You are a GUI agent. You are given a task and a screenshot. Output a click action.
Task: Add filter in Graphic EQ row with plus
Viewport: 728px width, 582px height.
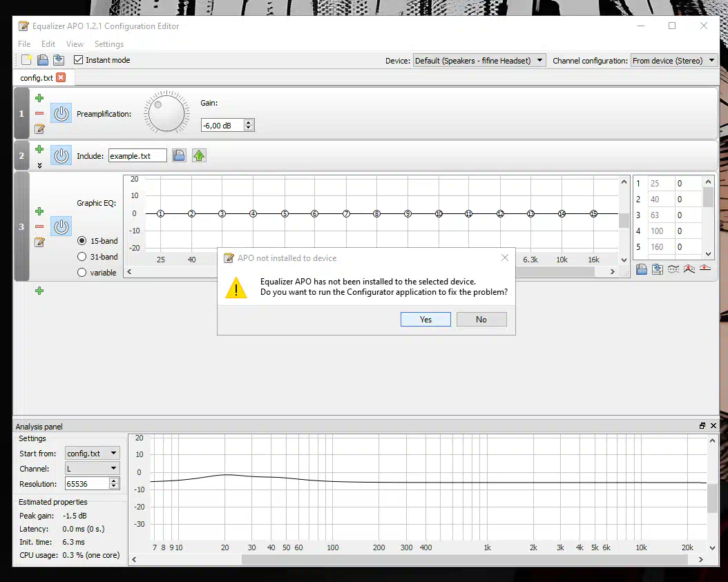coord(39,211)
